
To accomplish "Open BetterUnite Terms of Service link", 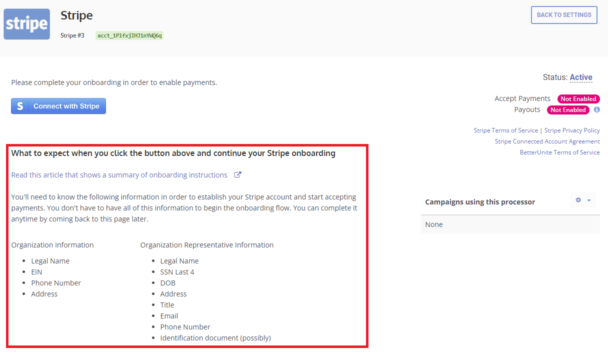I will [559, 152].
